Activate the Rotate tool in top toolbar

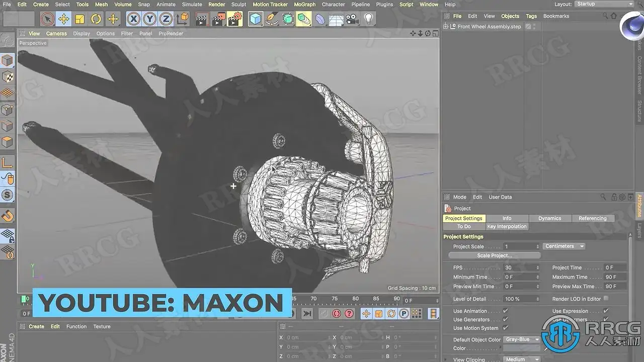coord(96,19)
